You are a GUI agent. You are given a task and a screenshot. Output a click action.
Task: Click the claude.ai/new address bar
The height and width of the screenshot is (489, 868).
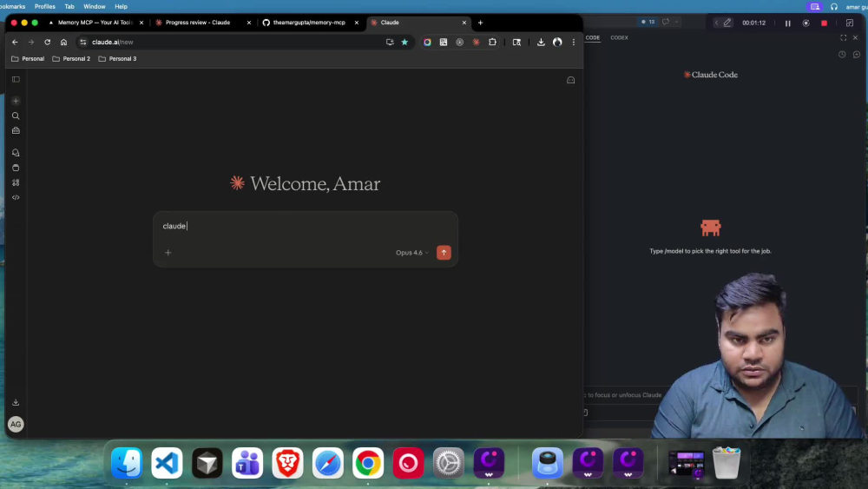233,42
